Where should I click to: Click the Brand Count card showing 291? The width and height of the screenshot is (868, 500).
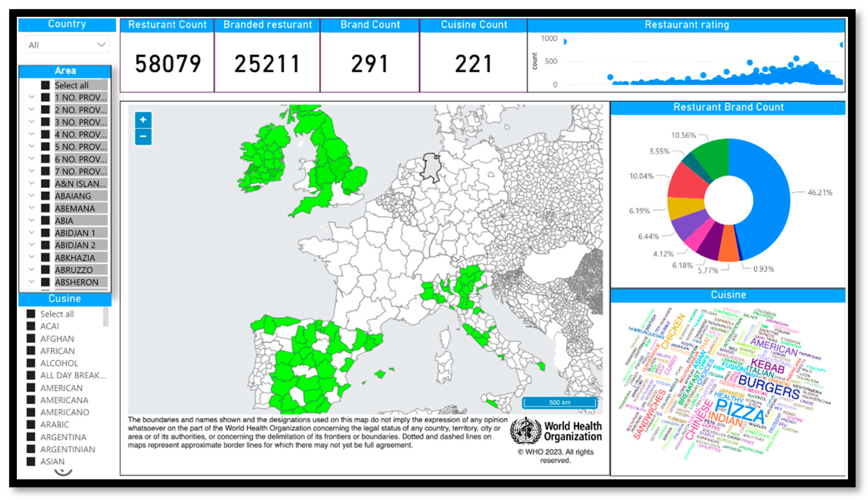(x=369, y=63)
